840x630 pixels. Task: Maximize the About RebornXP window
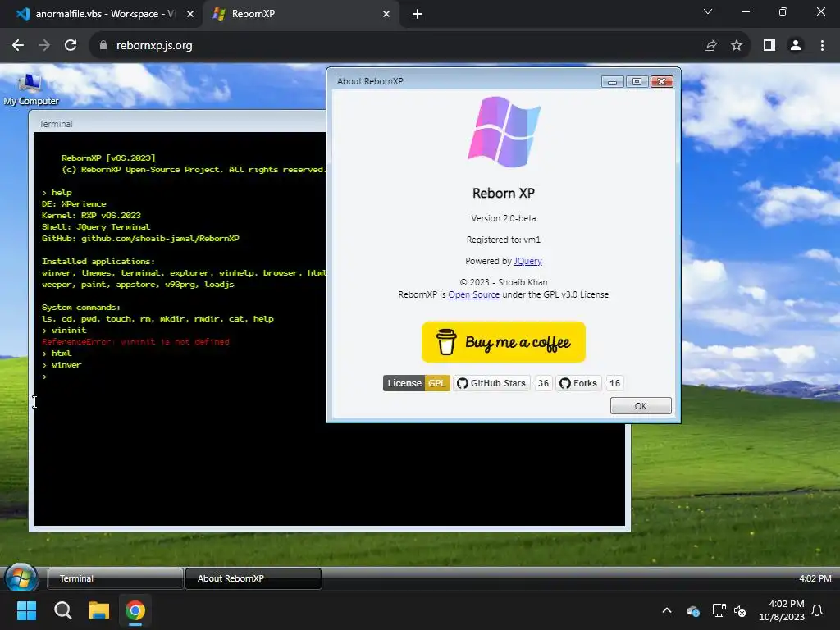point(637,81)
